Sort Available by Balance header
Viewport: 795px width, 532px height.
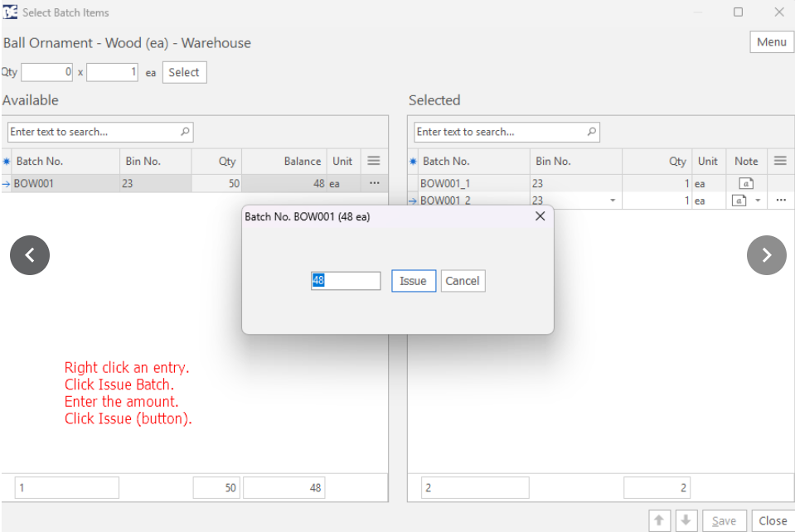(284, 161)
